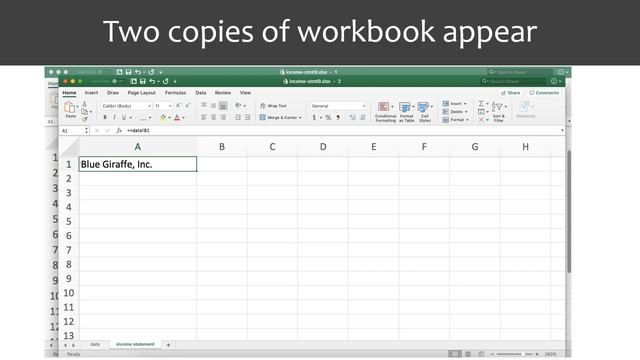The width and height of the screenshot is (640, 360).
Task: Open the Comments pane
Action: click(x=544, y=93)
